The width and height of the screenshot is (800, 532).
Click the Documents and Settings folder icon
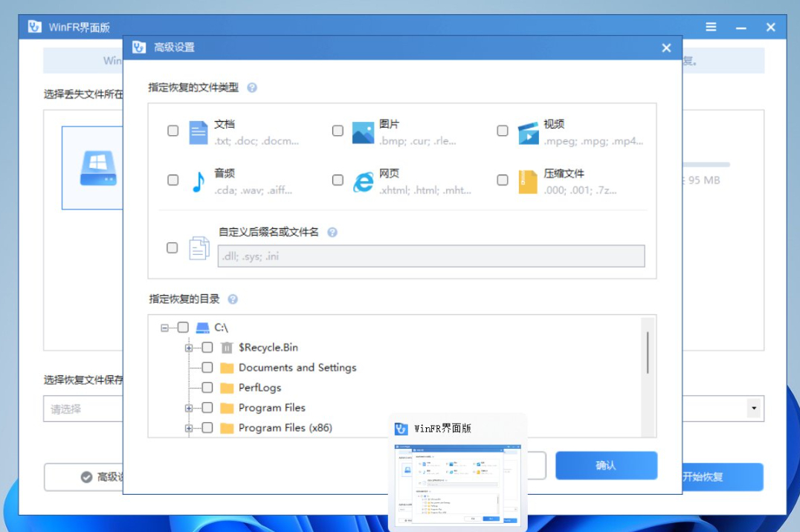tap(227, 369)
